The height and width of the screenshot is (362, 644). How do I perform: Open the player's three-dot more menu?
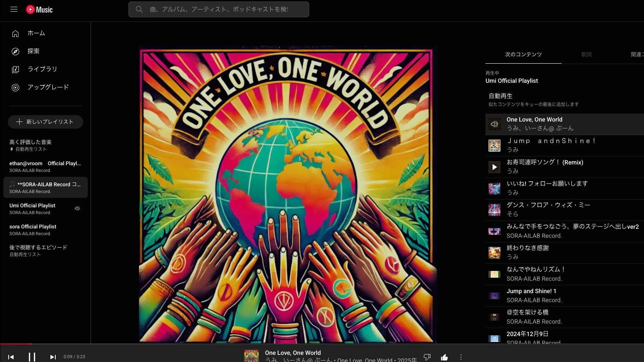[x=461, y=357]
